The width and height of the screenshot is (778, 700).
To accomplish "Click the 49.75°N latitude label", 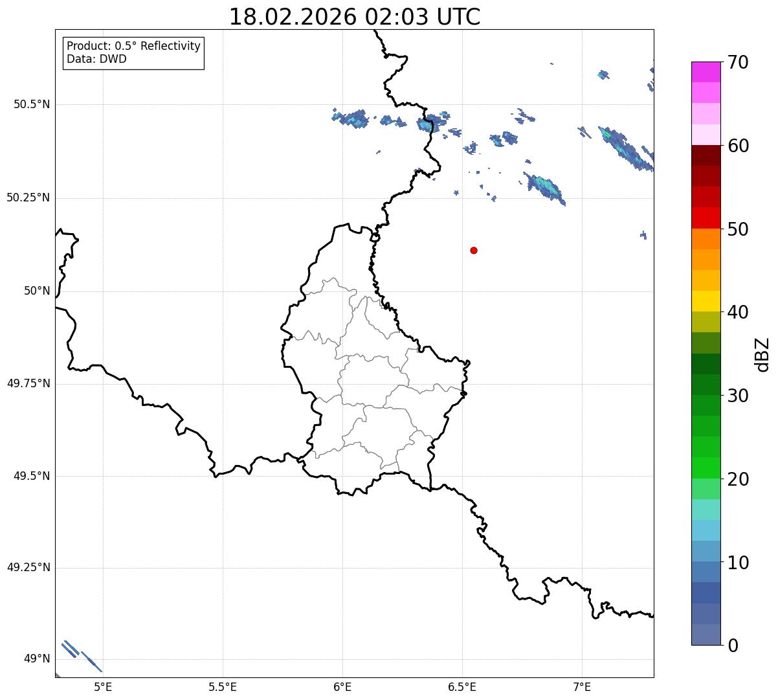I will point(28,383).
